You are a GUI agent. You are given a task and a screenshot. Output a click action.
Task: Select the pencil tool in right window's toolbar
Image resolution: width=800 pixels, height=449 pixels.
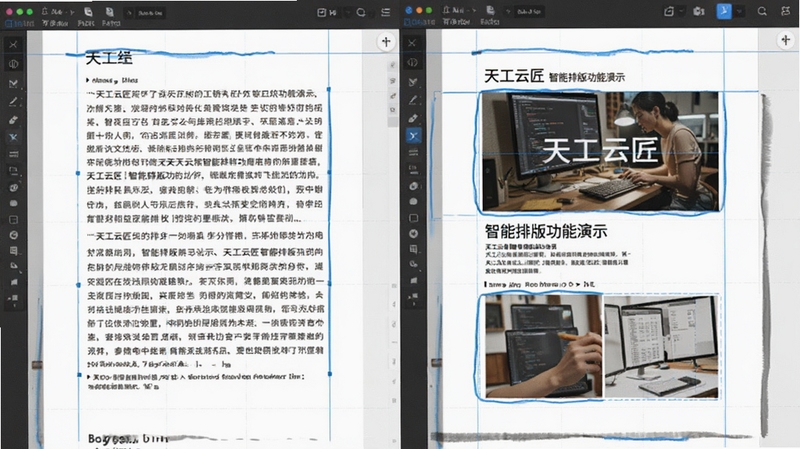click(413, 99)
